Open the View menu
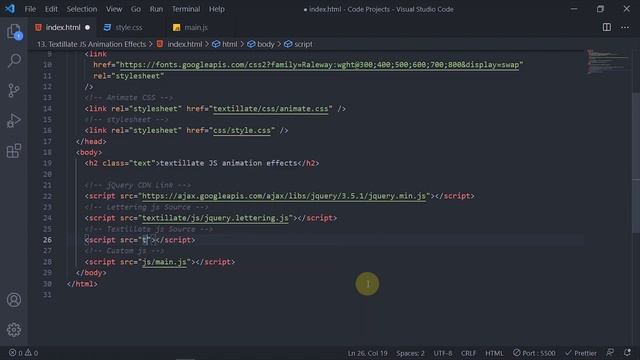 [x=114, y=9]
